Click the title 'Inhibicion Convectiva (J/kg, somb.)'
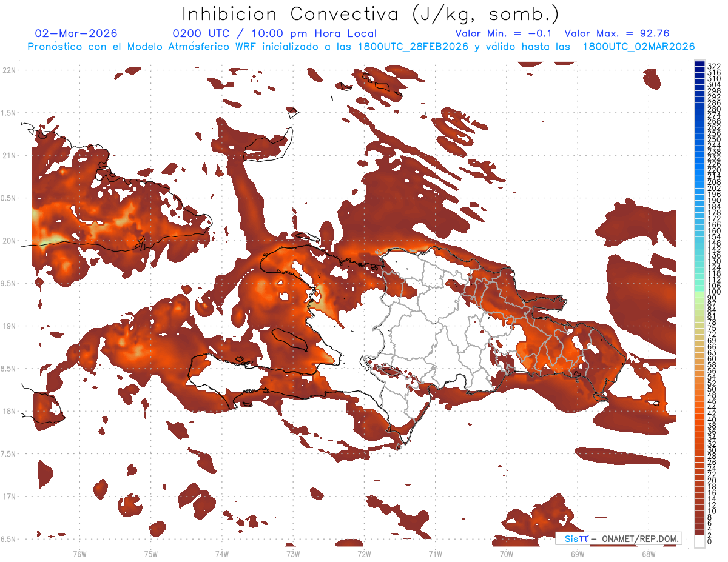The height and width of the screenshot is (562, 728). pyautogui.click(x=371, y=14)
